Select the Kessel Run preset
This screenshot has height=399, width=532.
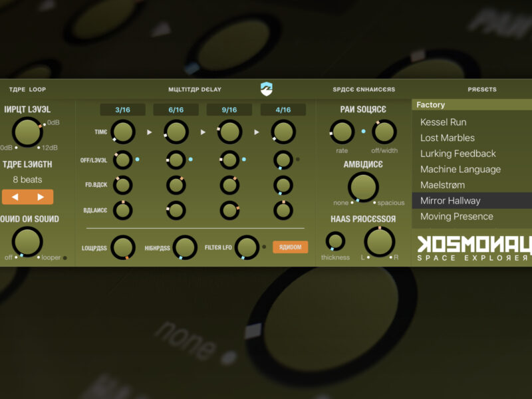tap(443, 122)
